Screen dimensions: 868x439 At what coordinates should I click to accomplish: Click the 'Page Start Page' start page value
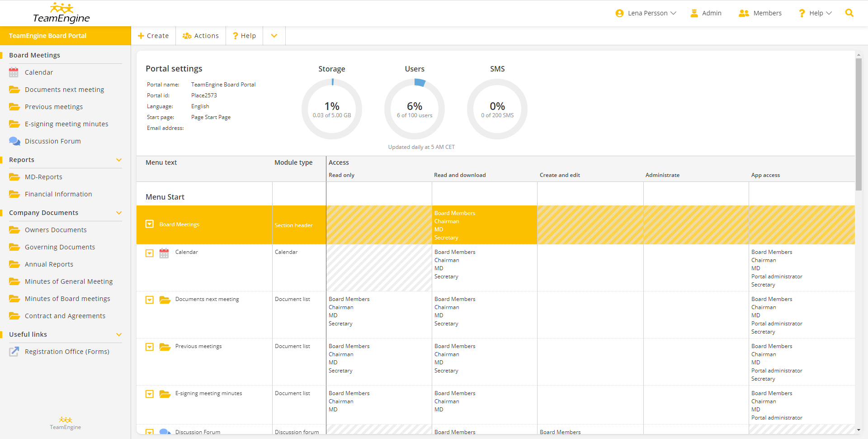211,117
